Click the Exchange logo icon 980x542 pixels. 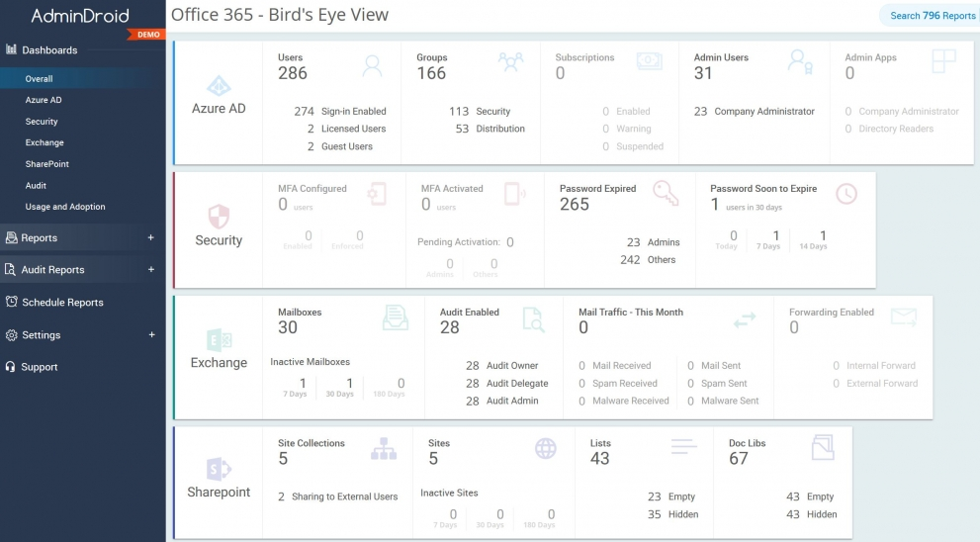tap(219, 340)
